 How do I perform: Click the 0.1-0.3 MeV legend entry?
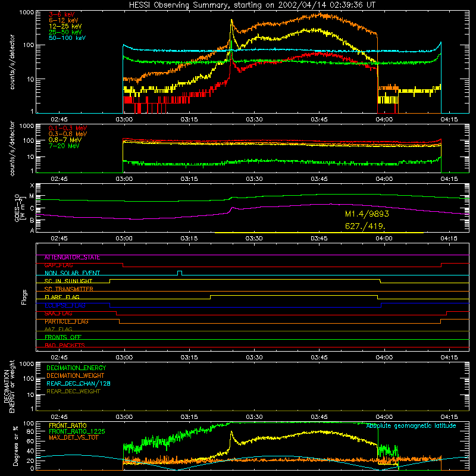click(68, 128)
